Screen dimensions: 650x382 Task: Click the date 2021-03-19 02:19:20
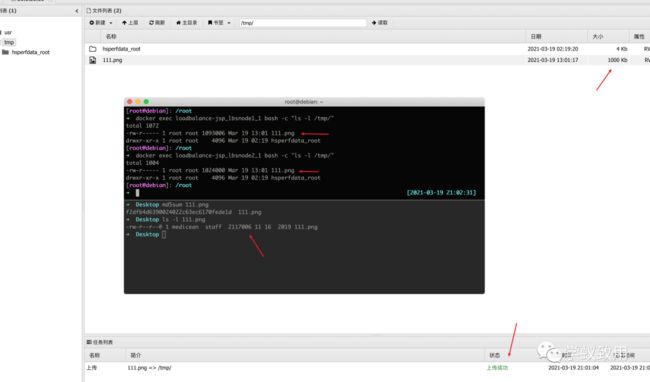[553, 49]
